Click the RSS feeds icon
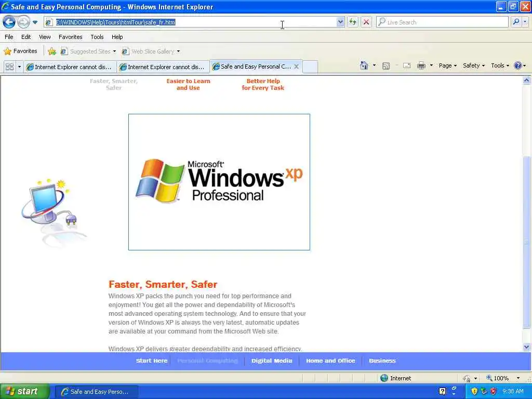This screenshot has height=399, width=532. point(386,66)
